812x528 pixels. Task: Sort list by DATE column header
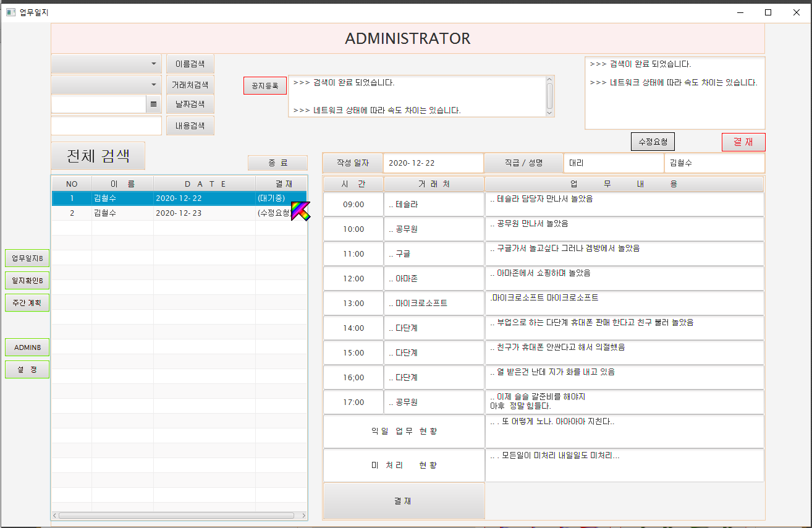point(205,184)
